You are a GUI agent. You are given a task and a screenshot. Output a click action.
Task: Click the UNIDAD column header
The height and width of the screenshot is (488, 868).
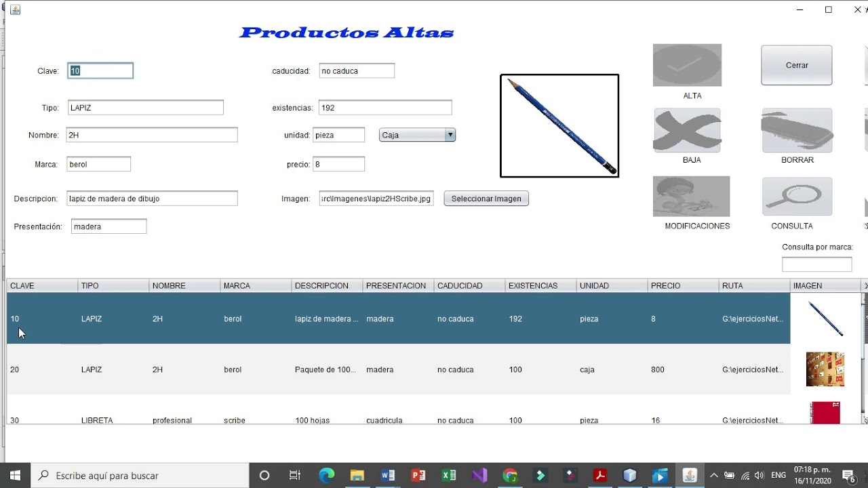(x=612, y=286)
